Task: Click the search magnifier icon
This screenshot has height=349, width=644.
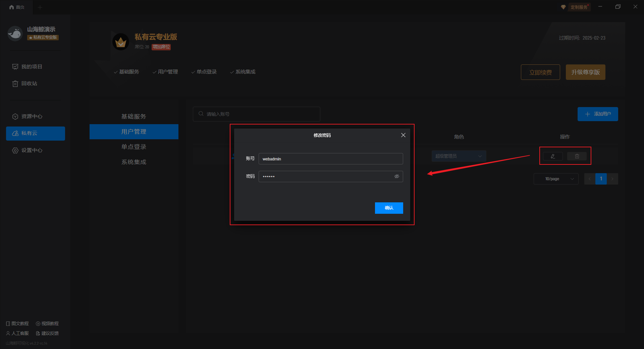Action: (201, 114)
